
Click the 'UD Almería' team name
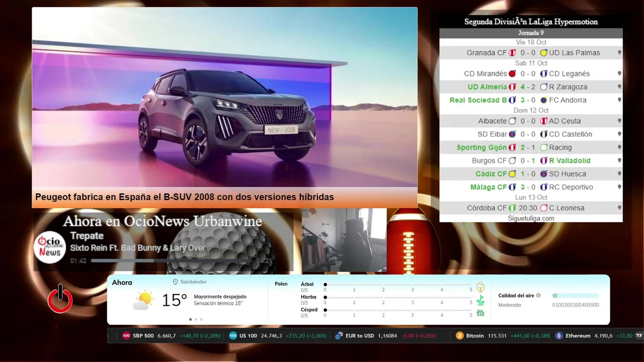pos(487,87)
